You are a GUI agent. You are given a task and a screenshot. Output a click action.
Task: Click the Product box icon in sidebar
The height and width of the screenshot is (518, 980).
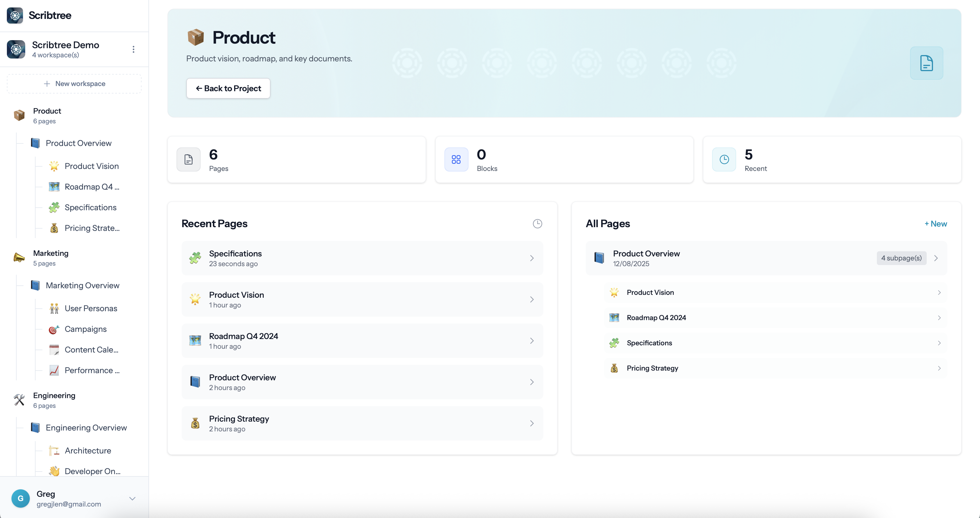click(x=19, y=115)
